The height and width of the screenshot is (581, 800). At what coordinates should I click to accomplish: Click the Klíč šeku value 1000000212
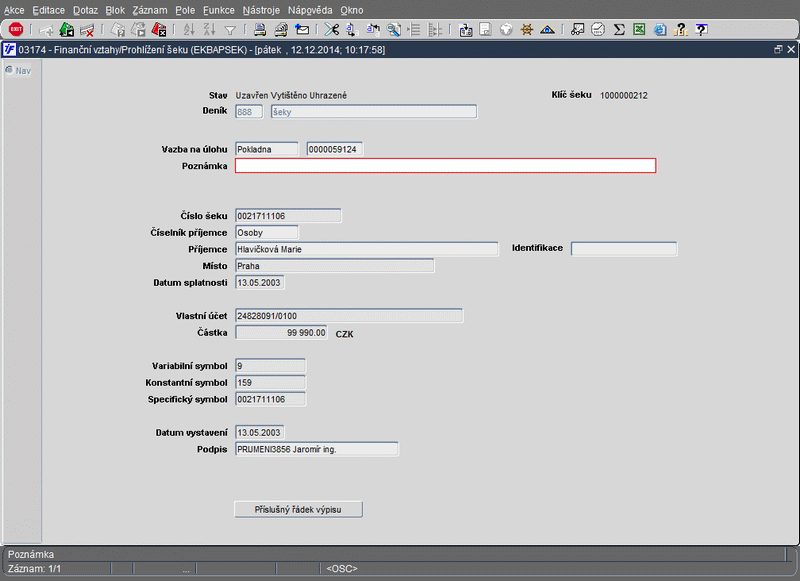coord(623,95)
